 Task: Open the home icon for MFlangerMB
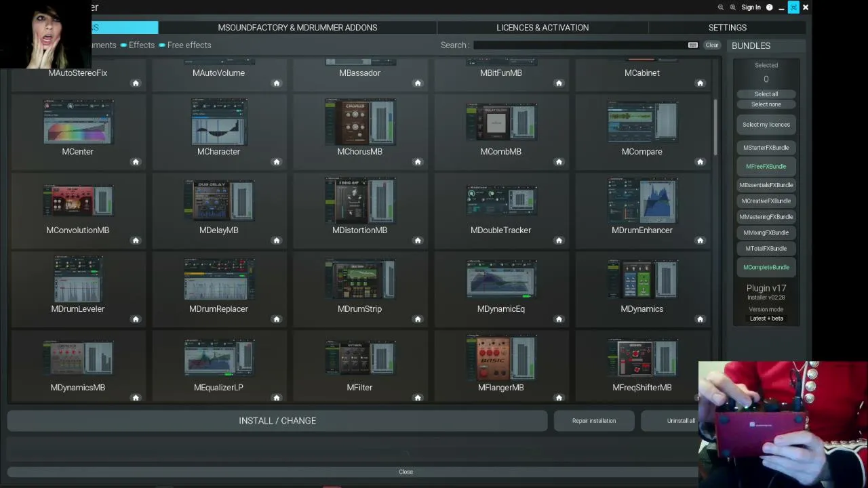(x=559, y=398)
